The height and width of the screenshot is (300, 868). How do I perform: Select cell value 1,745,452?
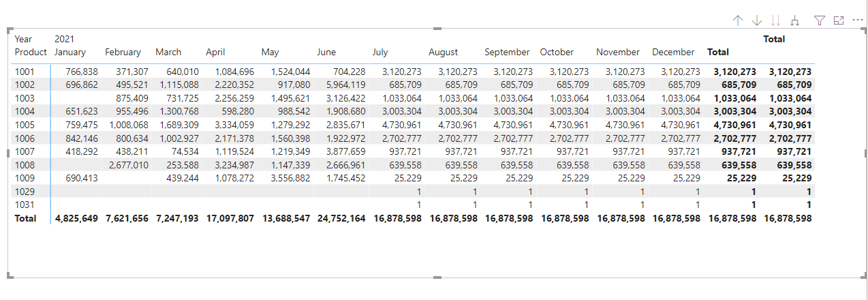(346, 178)
